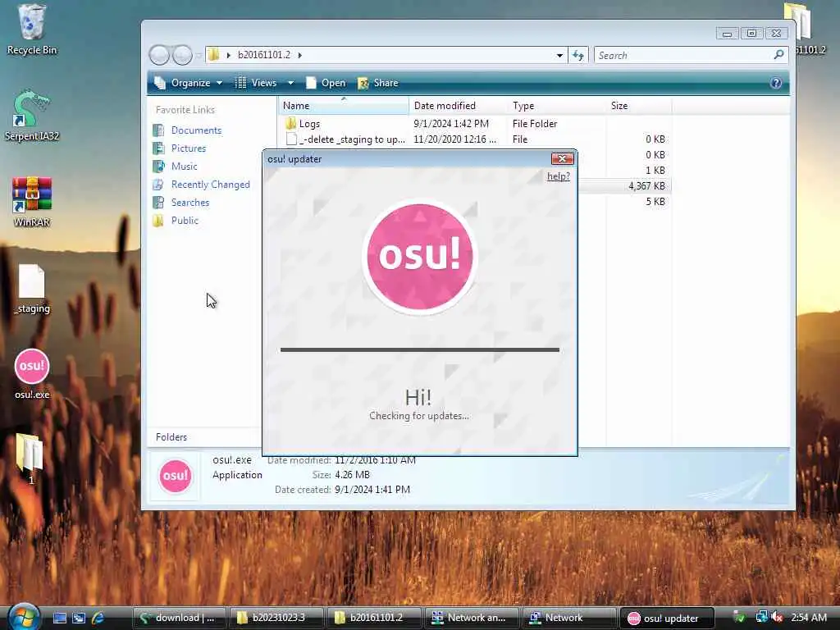840x630 pixels.
Task: Click the search magnifier icon
Action: point(779,55)
